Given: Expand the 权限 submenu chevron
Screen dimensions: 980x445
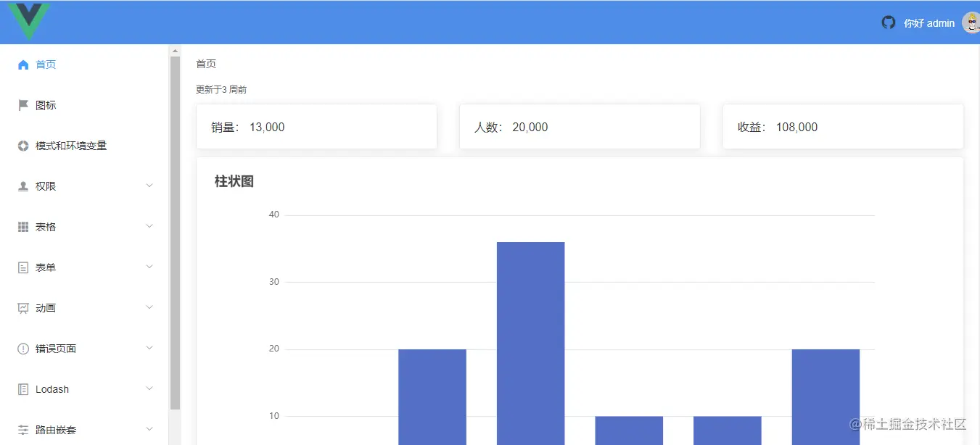Looking at the screenshot, I should 149,186.
